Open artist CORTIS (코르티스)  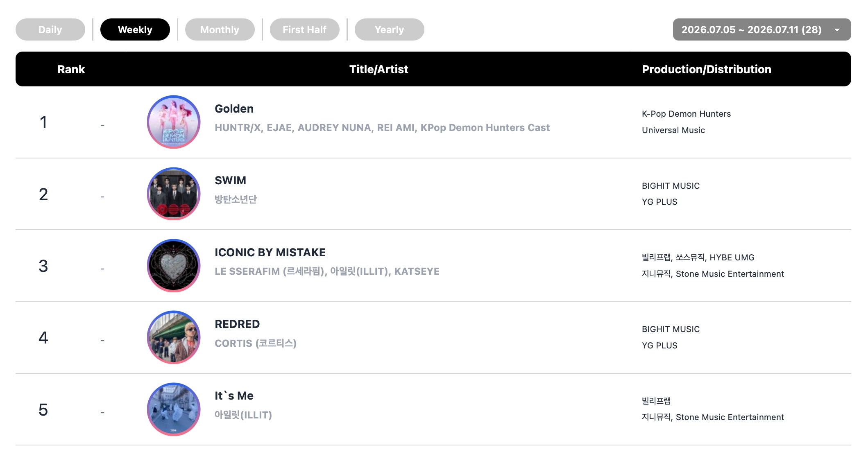256,343
